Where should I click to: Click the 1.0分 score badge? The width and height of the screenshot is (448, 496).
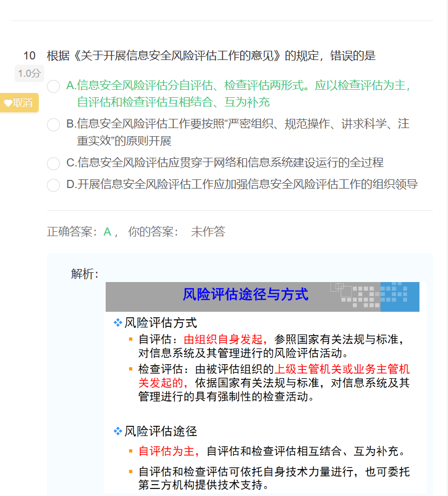29,73
